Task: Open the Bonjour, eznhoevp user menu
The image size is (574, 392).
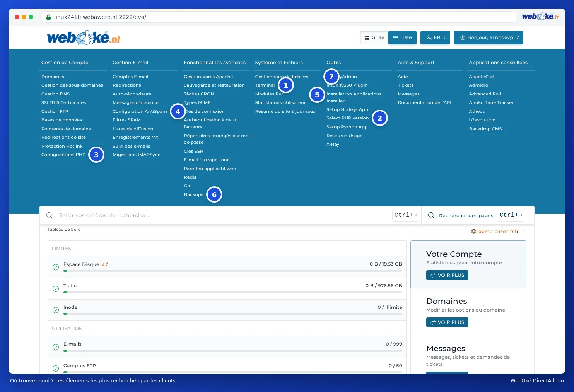Action: click(489, 37)
